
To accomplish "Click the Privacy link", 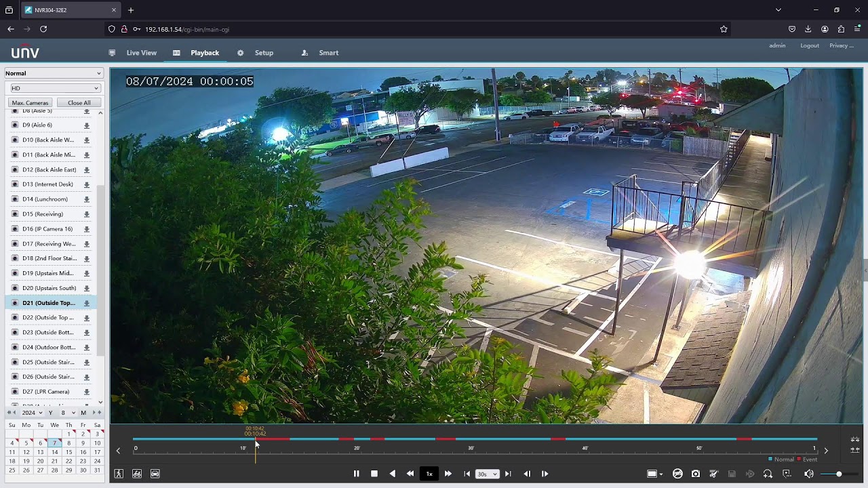I will point(841,45).
